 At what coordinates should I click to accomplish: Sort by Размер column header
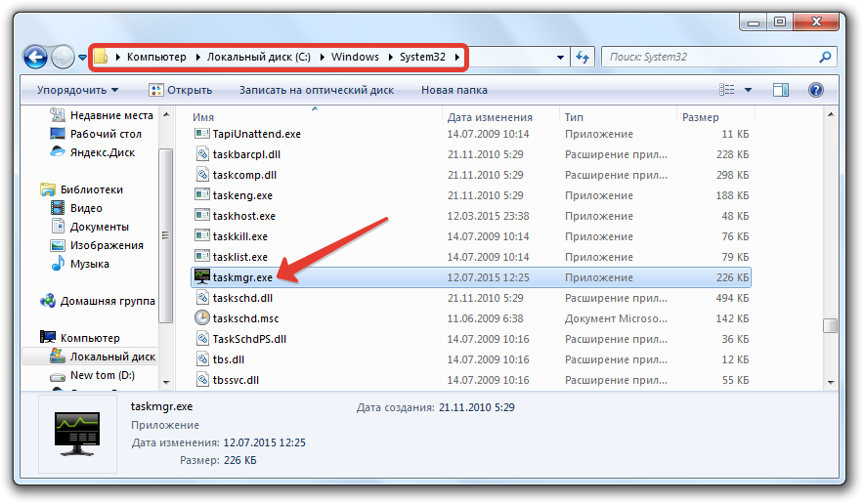click(700, 117)
